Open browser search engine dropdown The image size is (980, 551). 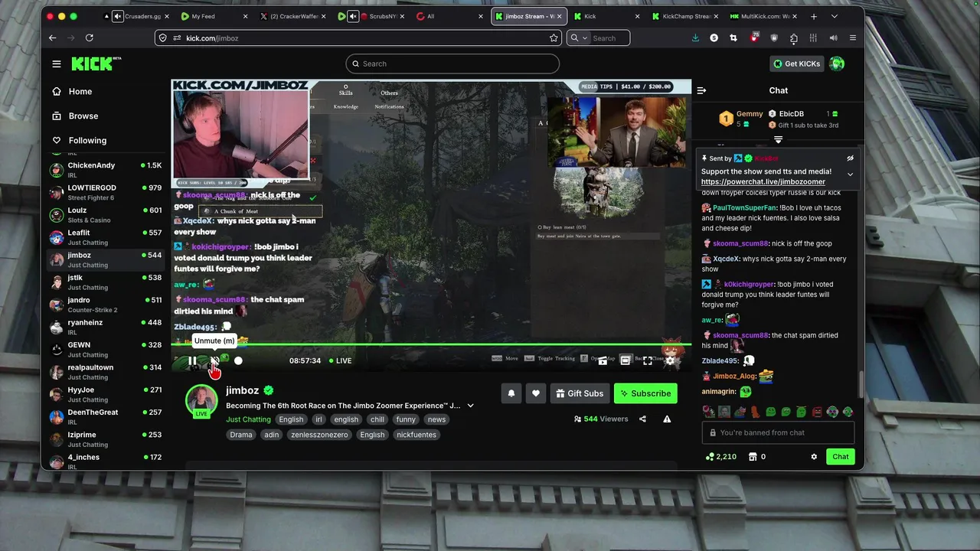(x=579, y=37)
